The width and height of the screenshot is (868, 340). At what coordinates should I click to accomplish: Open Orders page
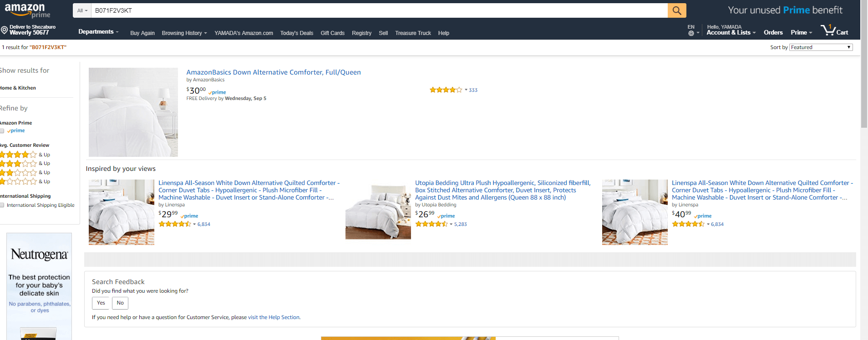click(x=773, y=33)
